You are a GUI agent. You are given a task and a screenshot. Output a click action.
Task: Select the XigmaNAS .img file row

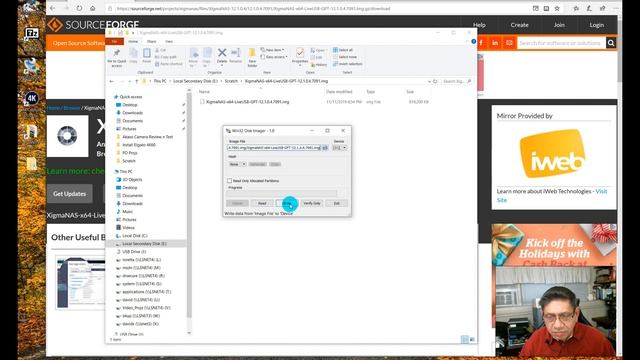tap(314, 102)
